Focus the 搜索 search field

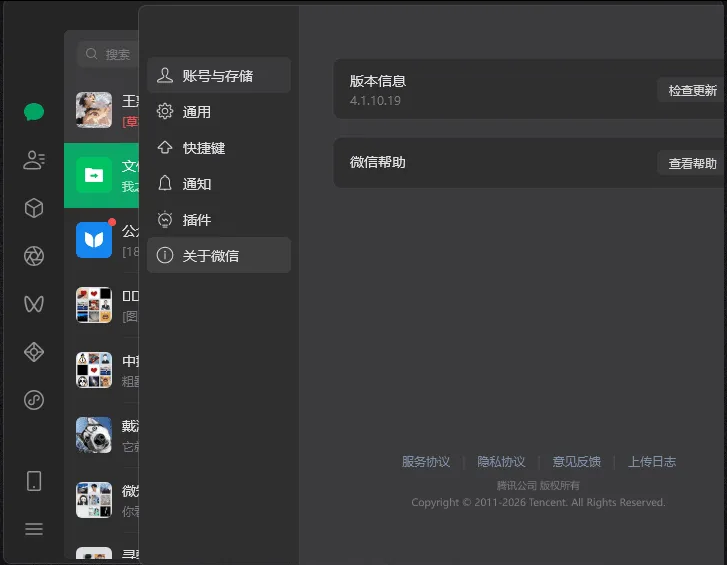click(x=108, y=54)
